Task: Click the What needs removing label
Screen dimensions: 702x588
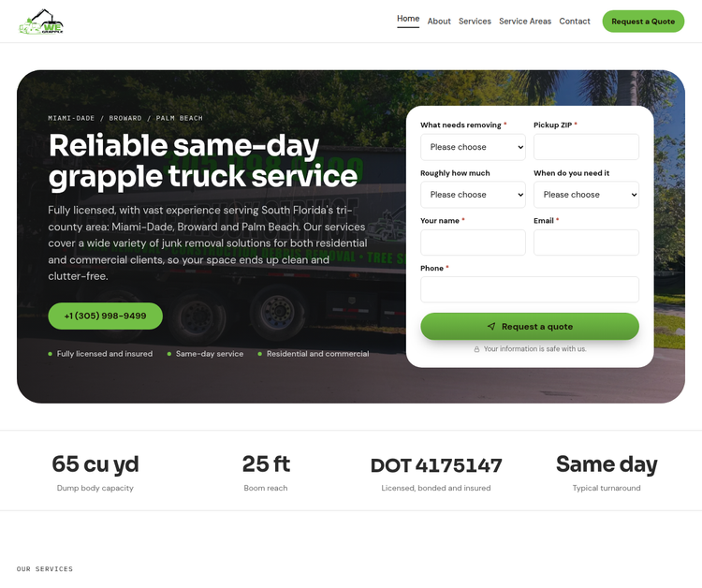Action: (461, 125)
